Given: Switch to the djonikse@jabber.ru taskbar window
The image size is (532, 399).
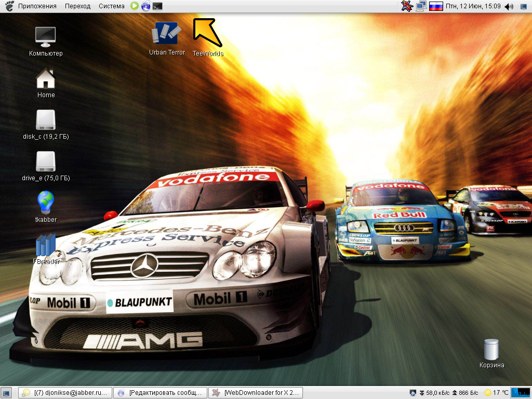Looking at the screenshot, I should pyautogui.click(x=65, y=393).
